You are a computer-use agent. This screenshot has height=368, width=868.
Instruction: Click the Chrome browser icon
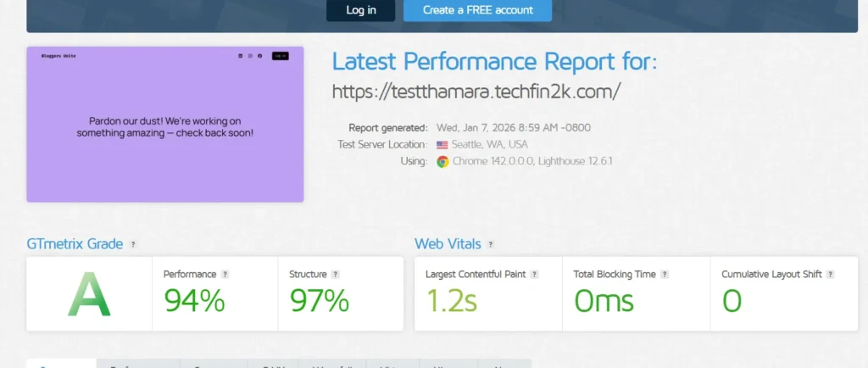click(x=442, y=162)
